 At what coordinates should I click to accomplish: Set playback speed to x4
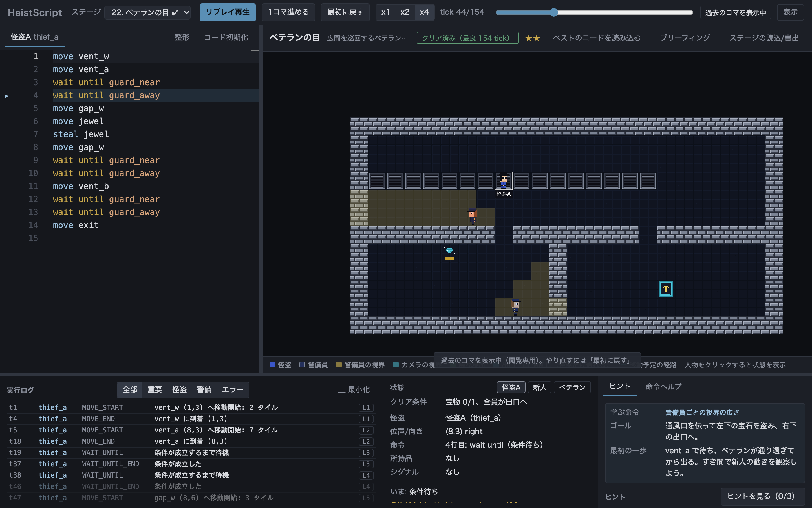[424, 12]
